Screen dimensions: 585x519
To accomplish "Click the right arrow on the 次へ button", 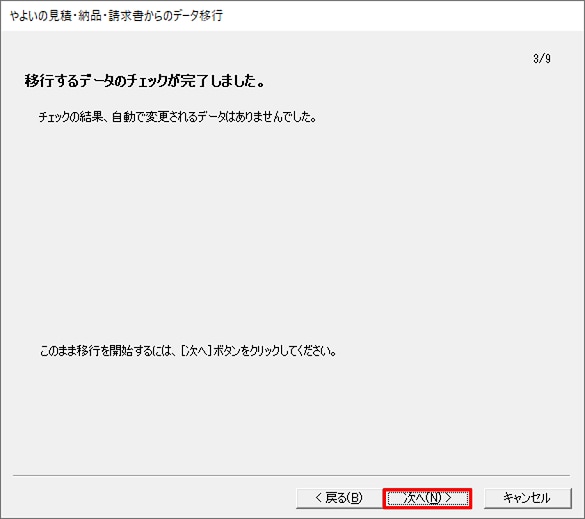I will (x=448, y=498).
